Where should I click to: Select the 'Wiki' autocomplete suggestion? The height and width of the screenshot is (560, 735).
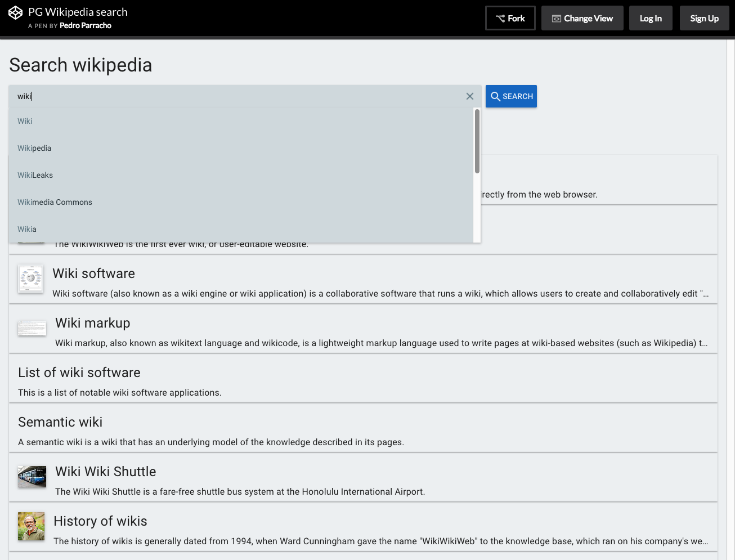click(x=25, y=121)
